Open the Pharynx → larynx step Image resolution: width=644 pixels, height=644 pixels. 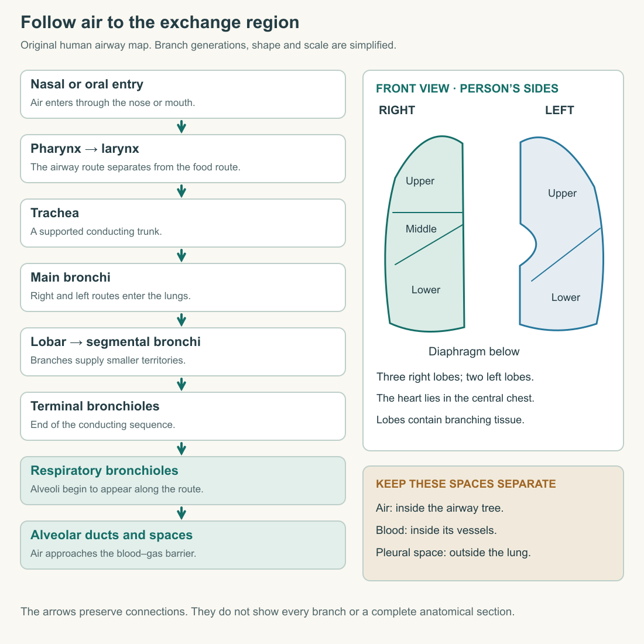click(183, 159)
